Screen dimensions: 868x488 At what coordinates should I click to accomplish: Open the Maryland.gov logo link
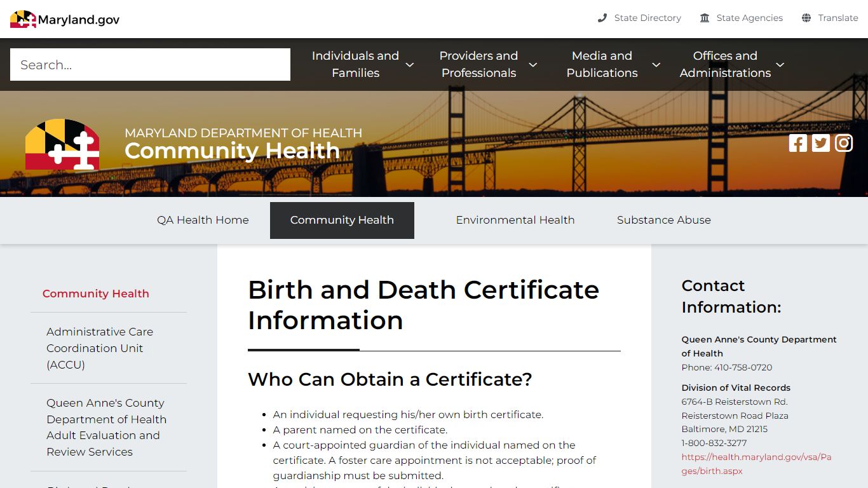[x=65, y=19]
